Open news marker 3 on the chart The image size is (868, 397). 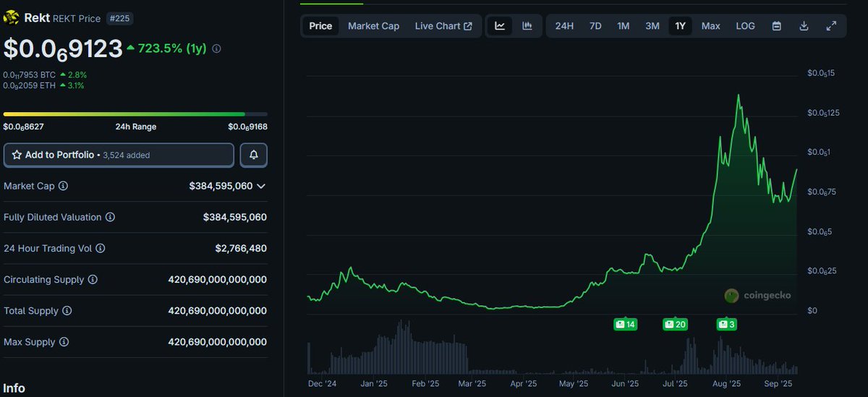726,324
